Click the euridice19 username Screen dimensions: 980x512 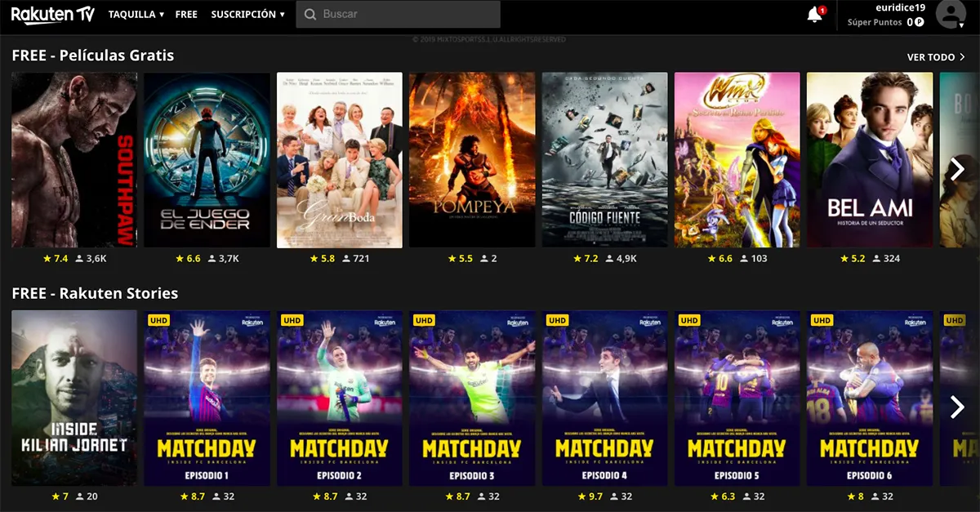click(899, 7)
